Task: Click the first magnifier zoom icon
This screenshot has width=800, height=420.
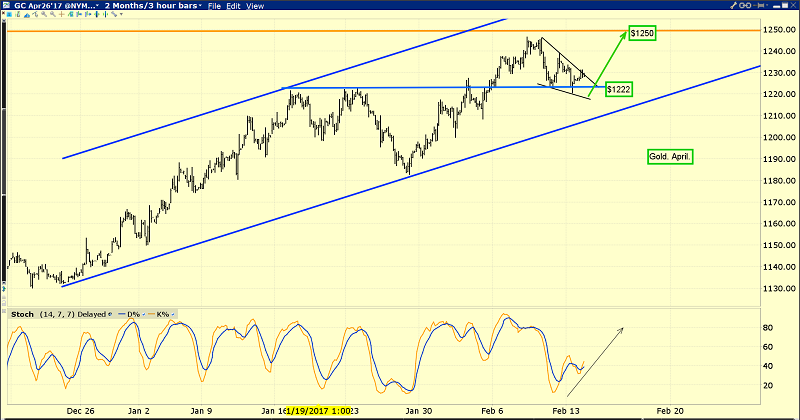Action: point(44,14)
